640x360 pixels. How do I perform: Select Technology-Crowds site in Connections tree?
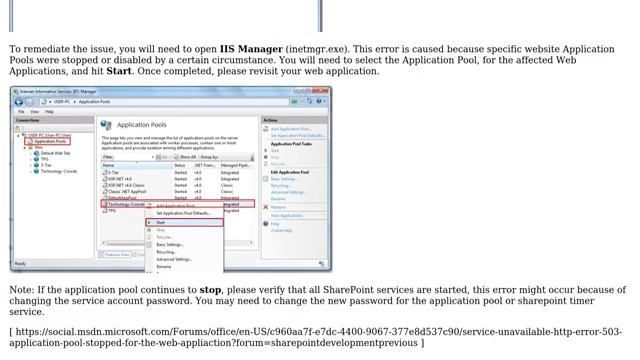pyautogui.click(x=59, y=171)
